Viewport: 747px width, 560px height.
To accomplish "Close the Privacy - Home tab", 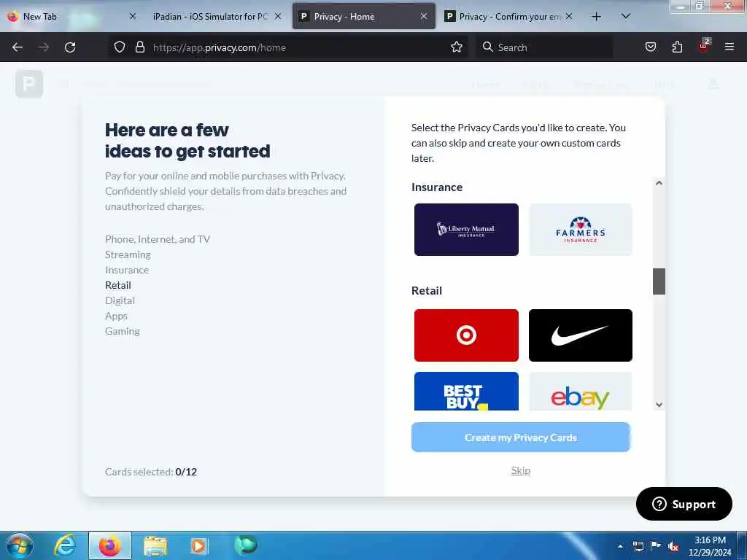I will click(424, 16).
